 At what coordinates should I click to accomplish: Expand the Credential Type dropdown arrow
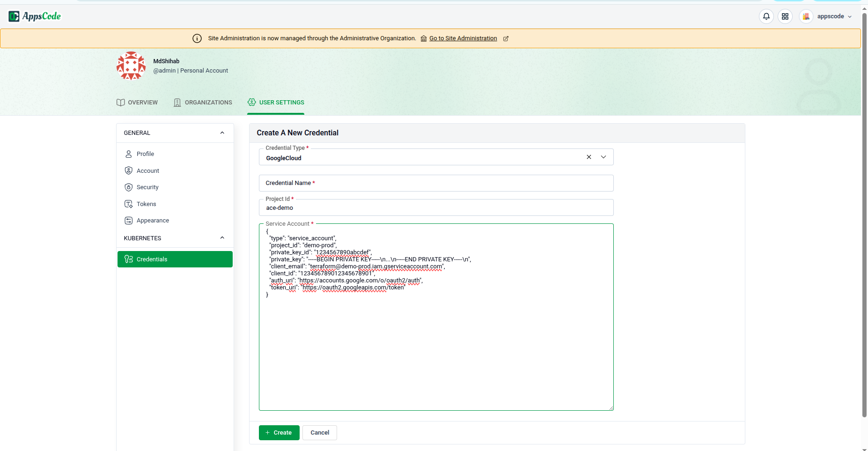[603, 157]
